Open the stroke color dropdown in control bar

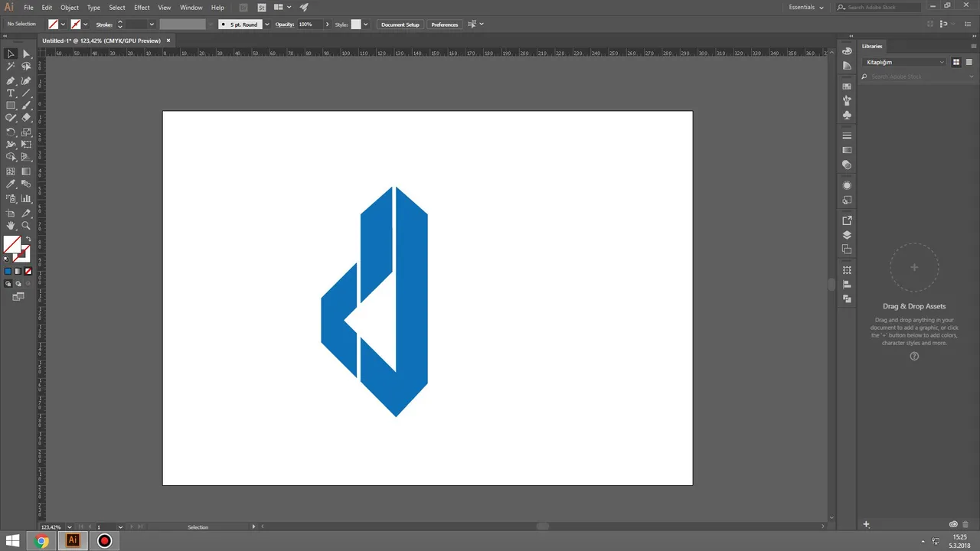tap(85, 24)
